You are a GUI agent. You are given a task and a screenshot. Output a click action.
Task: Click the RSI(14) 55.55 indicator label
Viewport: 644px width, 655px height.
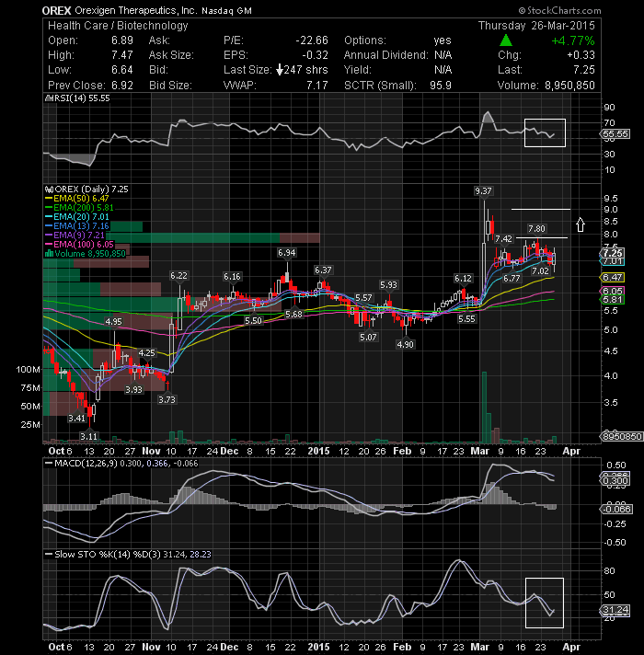coord(77,98)
